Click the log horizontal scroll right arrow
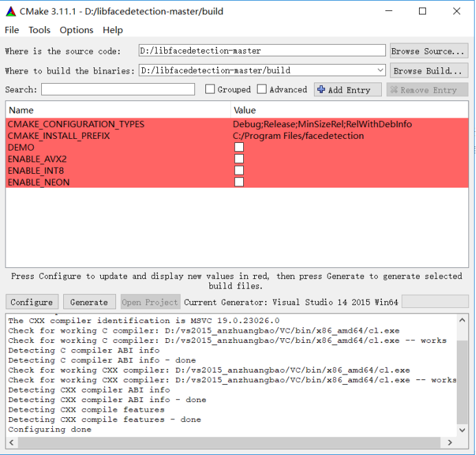This screenshot has width=476, height=455. [x=450, y=443]
